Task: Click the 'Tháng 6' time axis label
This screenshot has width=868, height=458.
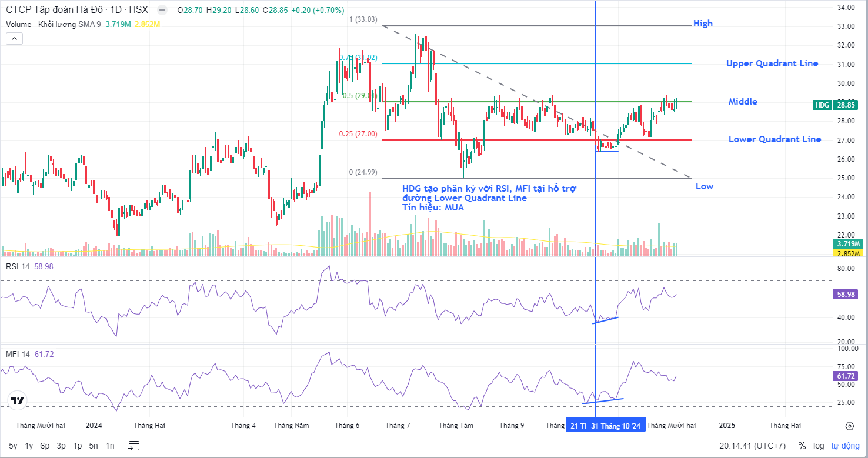Action: pos(346,426)
